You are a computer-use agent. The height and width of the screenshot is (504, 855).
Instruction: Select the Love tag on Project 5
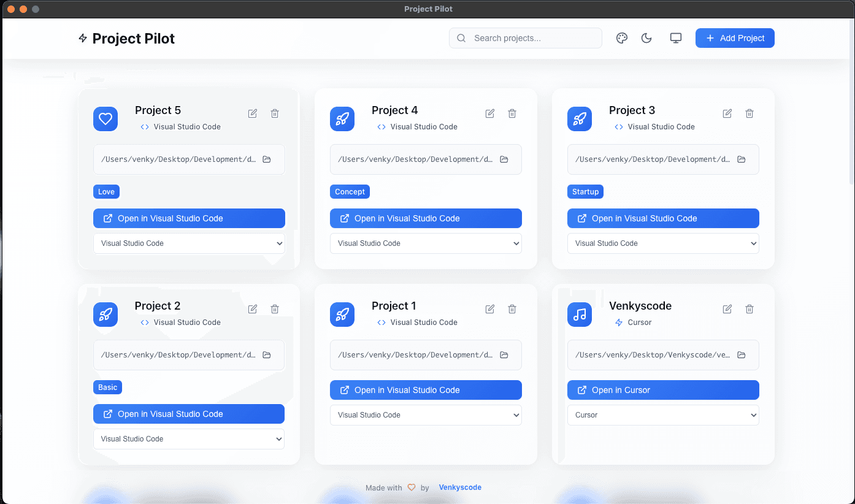[x=106, y=191]
